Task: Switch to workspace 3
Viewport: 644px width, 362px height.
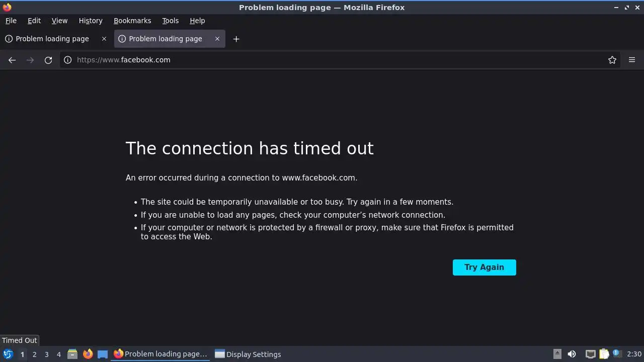Action: click(x=46, y=354)
